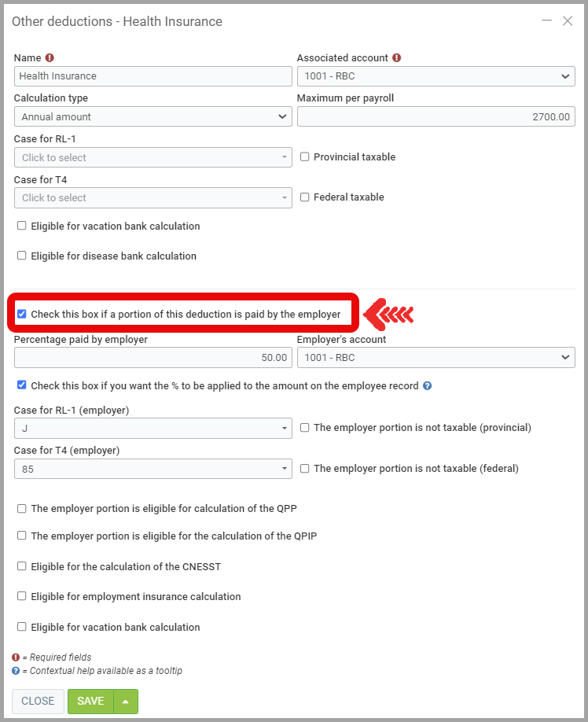Enable the Provincial taxable checkbox
This screenshot has width=588, height=722.
pyautogui.click(x=305, y=157)
